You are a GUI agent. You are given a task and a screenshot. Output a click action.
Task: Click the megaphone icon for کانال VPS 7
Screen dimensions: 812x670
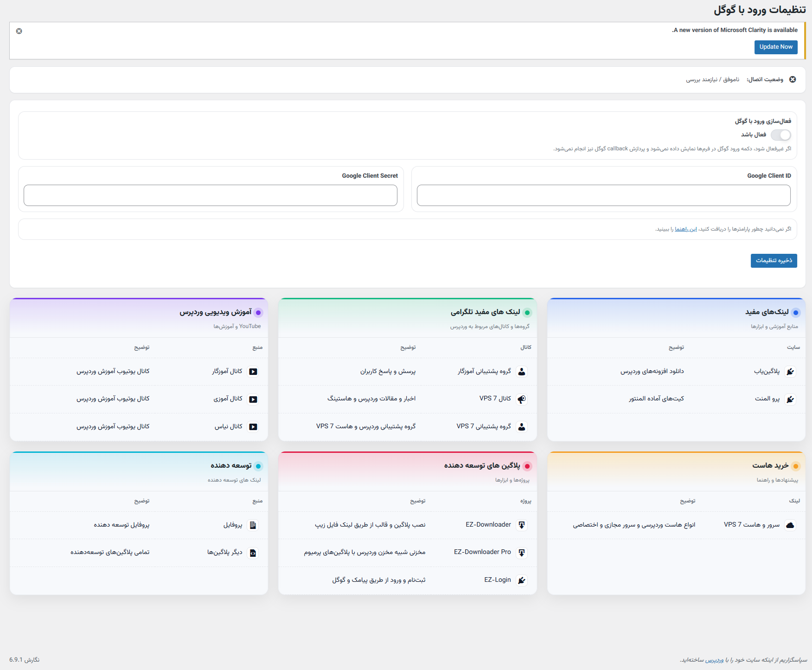(x=522, y=399)
